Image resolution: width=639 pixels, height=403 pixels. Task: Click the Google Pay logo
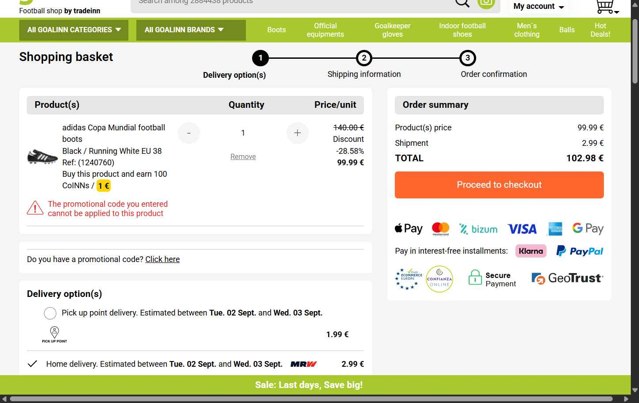(x=588, y=229)
